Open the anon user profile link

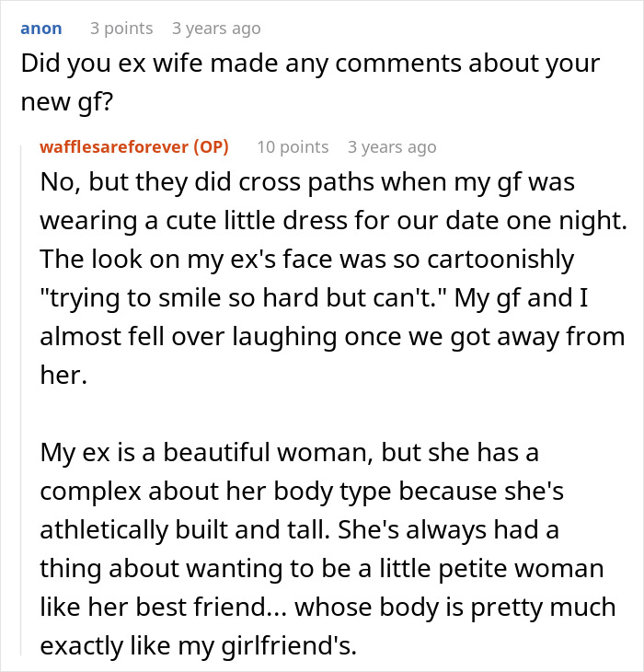tap(41, 29)
